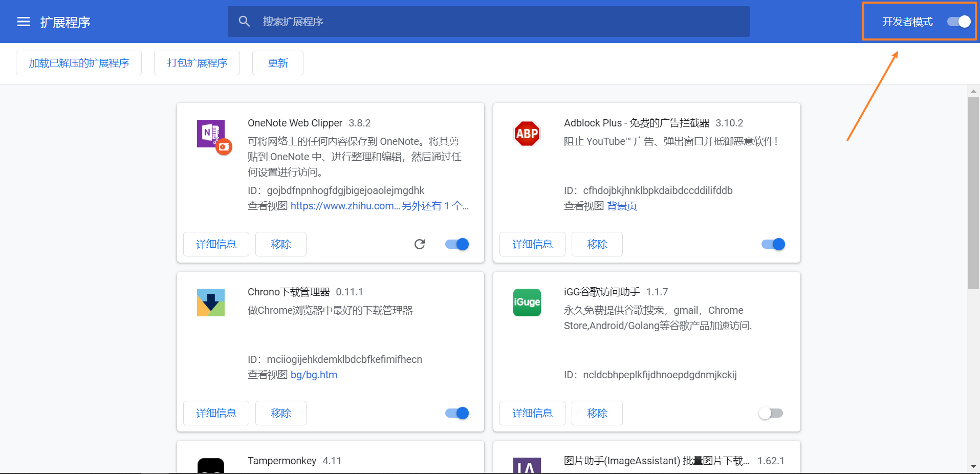Click the 图片助手(ImageAssistant) title
Screen dimensions: 980x474
pos(657,461)
